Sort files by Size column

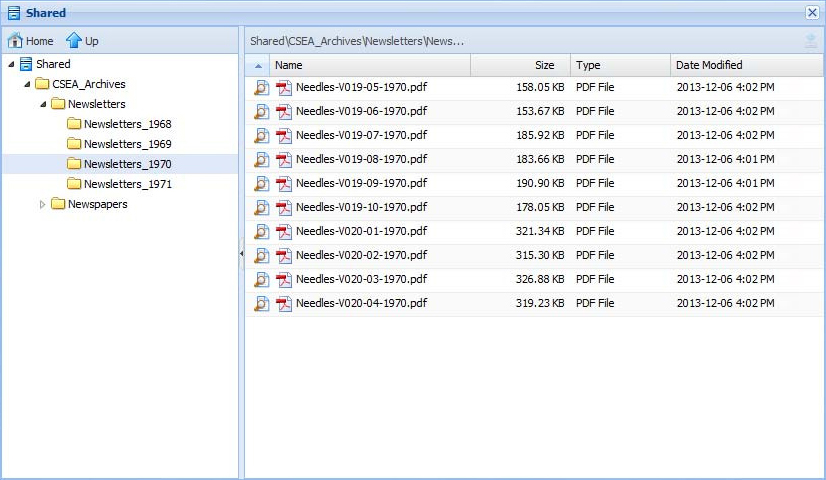tap(520, 65)
